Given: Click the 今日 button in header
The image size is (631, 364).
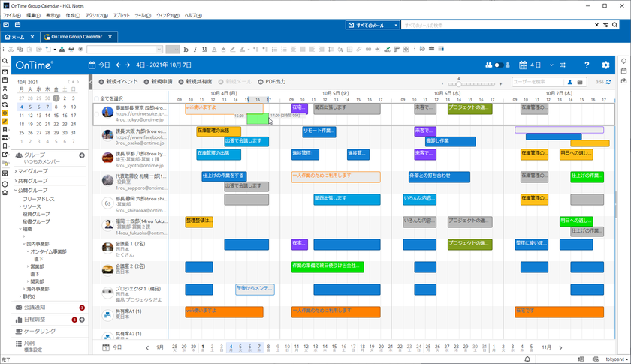Looking at the screenshot, I should pyautogui.click(x=100, y=65).
